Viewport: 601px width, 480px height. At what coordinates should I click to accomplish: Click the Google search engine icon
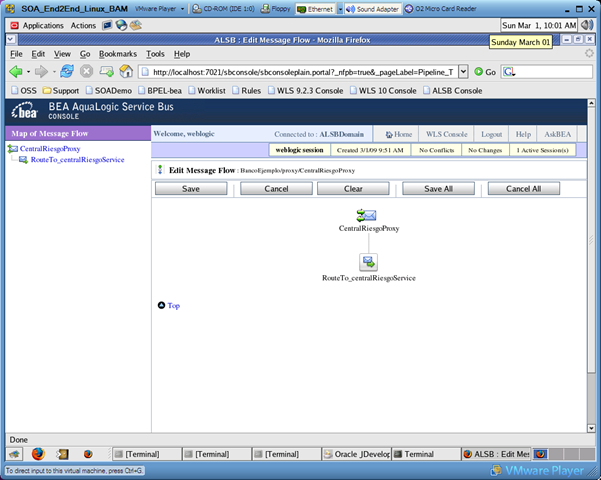tap(509, 72)
